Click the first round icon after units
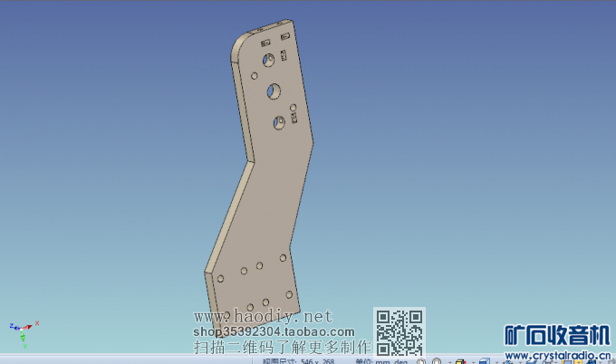This screenshot has width=616, height=364. coord(422,360)
